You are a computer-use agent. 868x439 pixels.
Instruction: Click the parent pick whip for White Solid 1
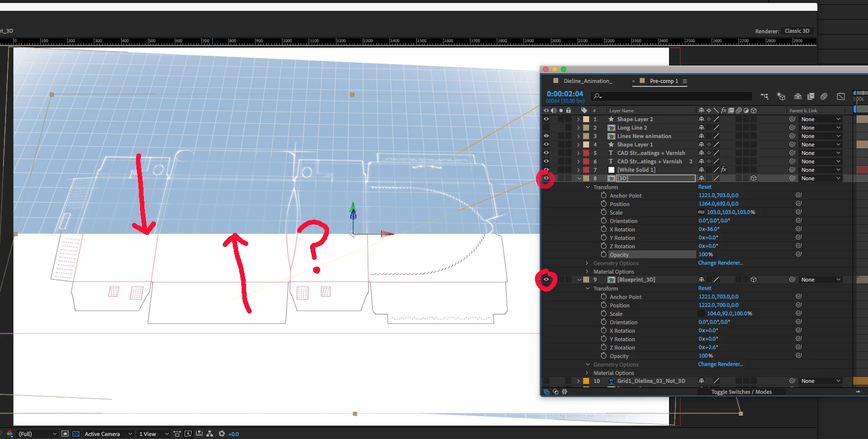[792, 170]
